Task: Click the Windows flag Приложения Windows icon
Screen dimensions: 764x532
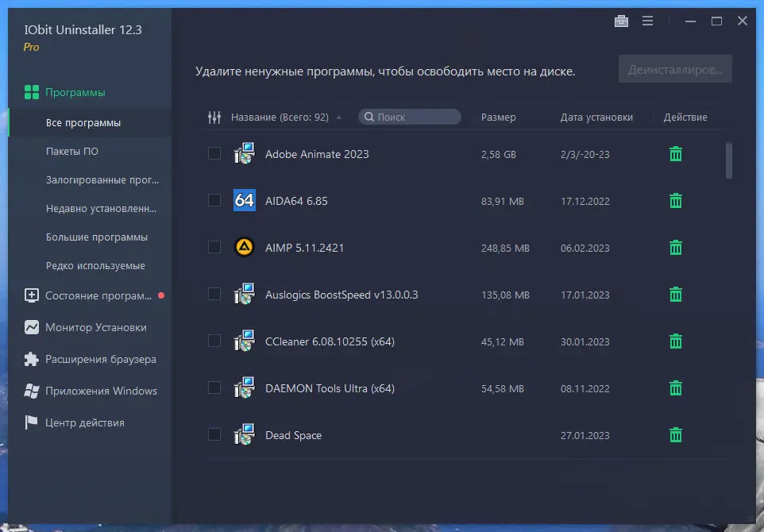Action: click(32, 391)
